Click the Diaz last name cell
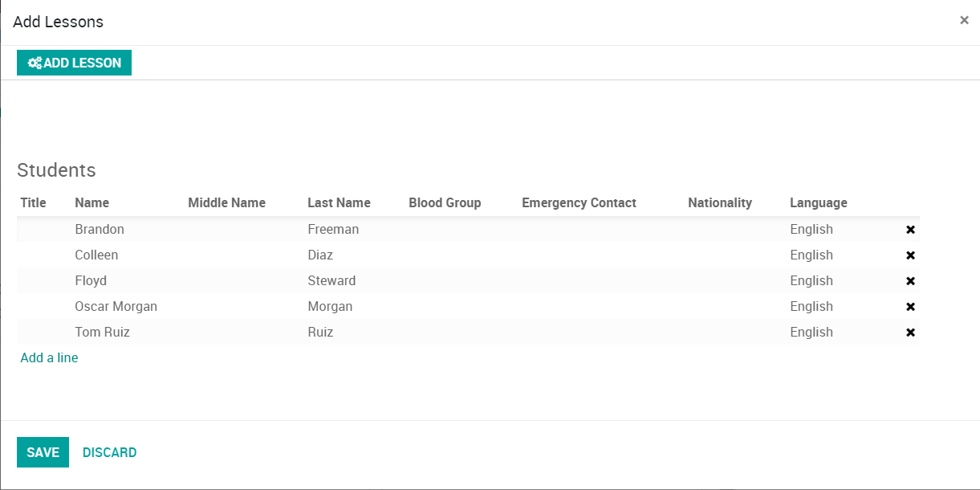The image size is (980, 490). (320, 255)
